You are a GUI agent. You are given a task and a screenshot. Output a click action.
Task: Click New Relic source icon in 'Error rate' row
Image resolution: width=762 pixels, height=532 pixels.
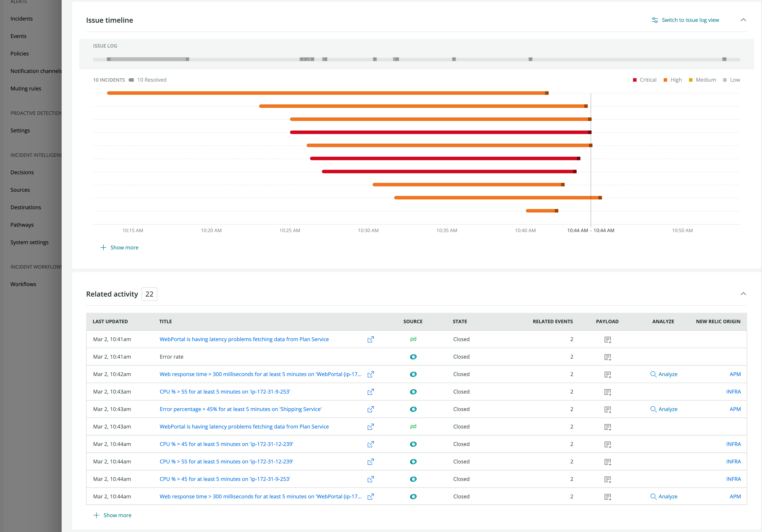[x=413, y=357]
